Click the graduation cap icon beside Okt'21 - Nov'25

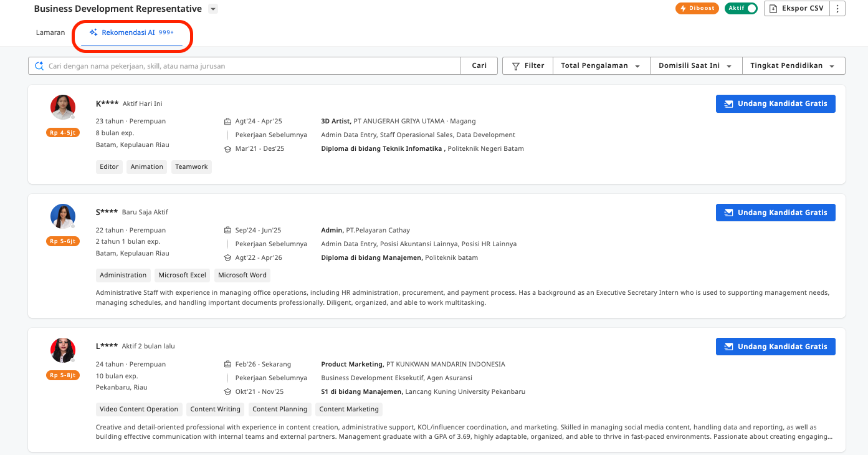click(x=227, y=392)
